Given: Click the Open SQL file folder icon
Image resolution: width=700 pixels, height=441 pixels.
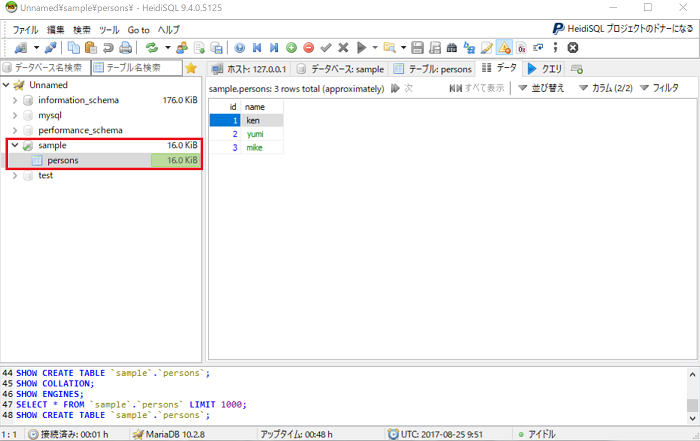Looking at the screenshot, I should (x=389, y=48).
